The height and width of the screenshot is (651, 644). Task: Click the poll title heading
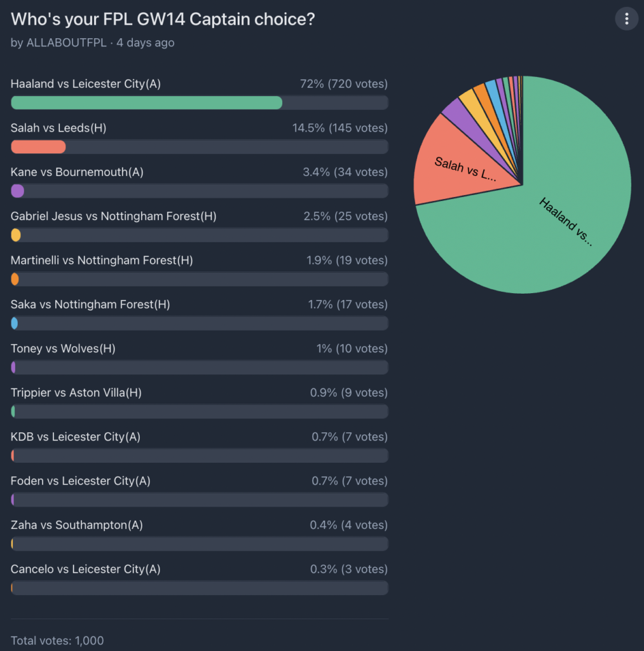click(162, 19)
